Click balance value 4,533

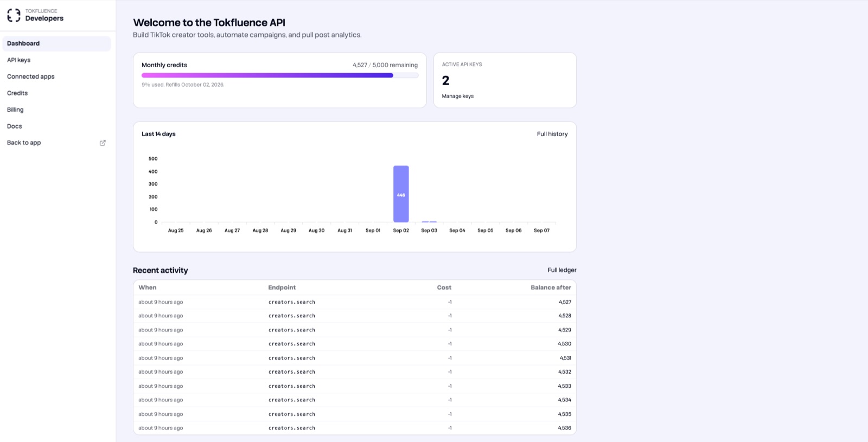[565, 386]
